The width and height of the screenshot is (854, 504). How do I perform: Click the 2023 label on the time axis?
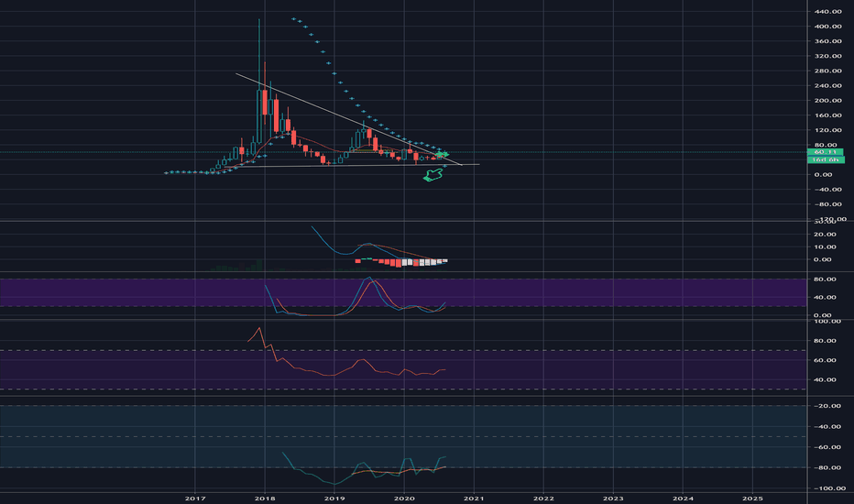[613, 499]
